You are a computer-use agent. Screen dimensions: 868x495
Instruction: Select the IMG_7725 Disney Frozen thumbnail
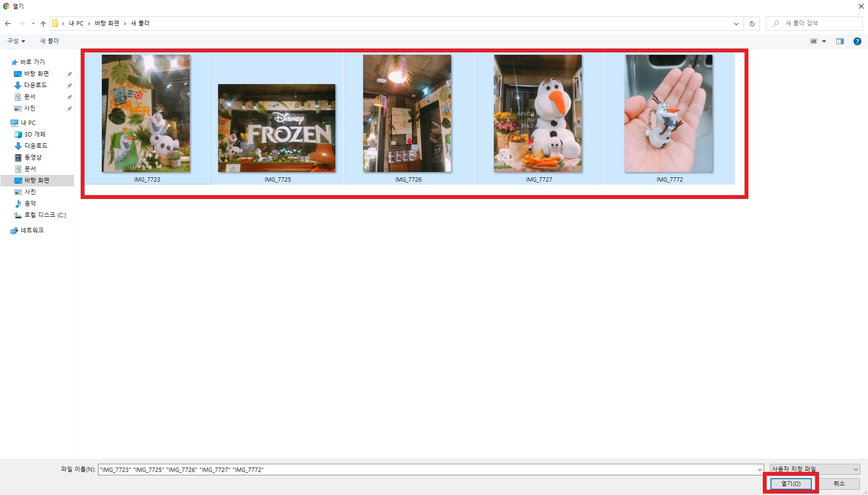coord(277,128)
